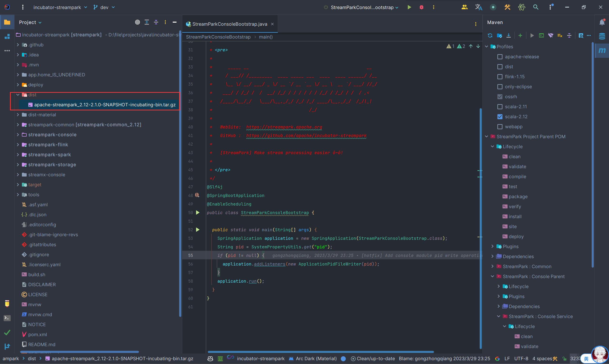609x364 pixels.
Task: Enable the apache-release profile checkbox
Action: [500, 57]
